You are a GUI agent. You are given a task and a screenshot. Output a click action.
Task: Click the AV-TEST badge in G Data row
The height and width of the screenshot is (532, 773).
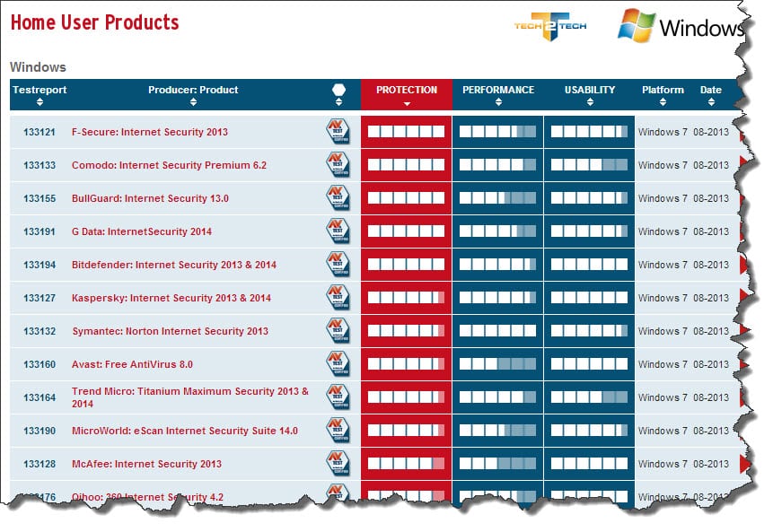point(338,231)
